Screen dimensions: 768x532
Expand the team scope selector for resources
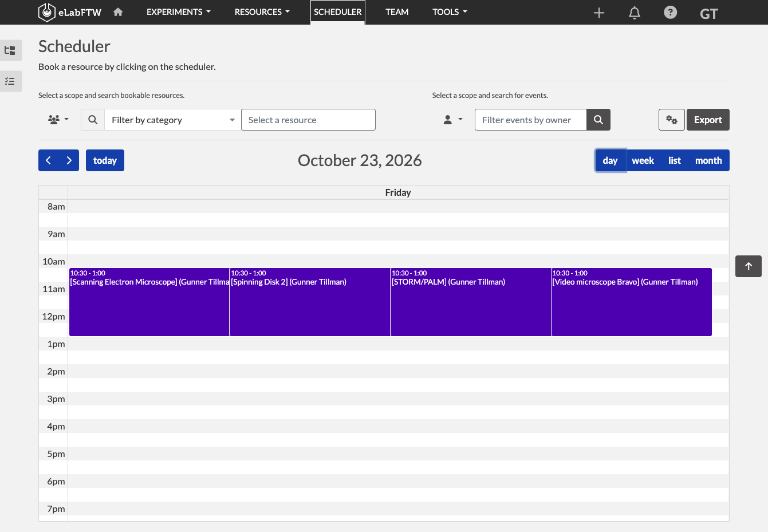tap(58, 120)
